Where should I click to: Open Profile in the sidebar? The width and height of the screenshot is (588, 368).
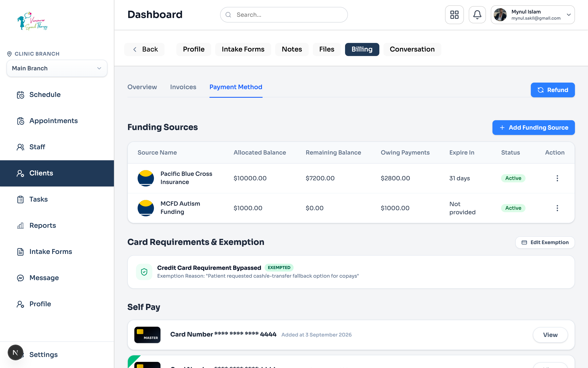57,304
